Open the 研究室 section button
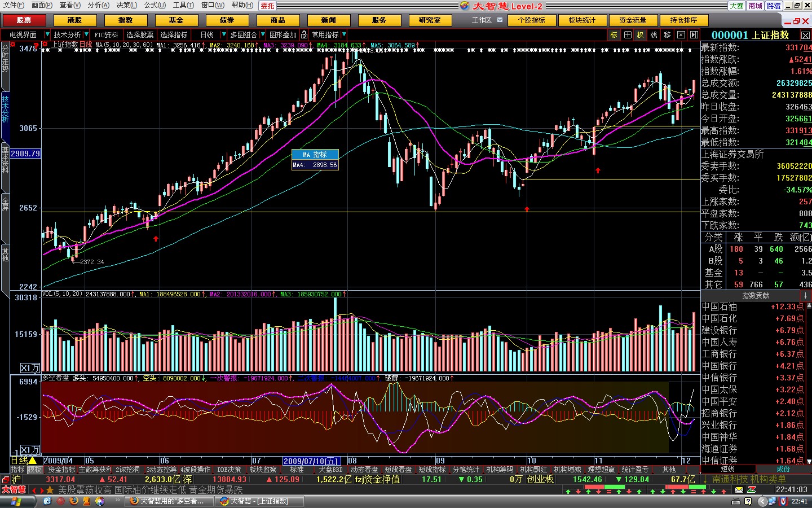 click(430, 20)
